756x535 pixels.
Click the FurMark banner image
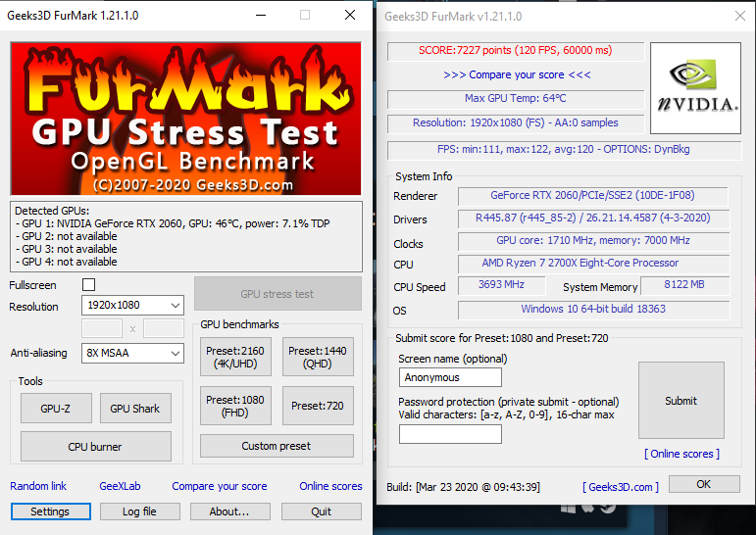185,119
